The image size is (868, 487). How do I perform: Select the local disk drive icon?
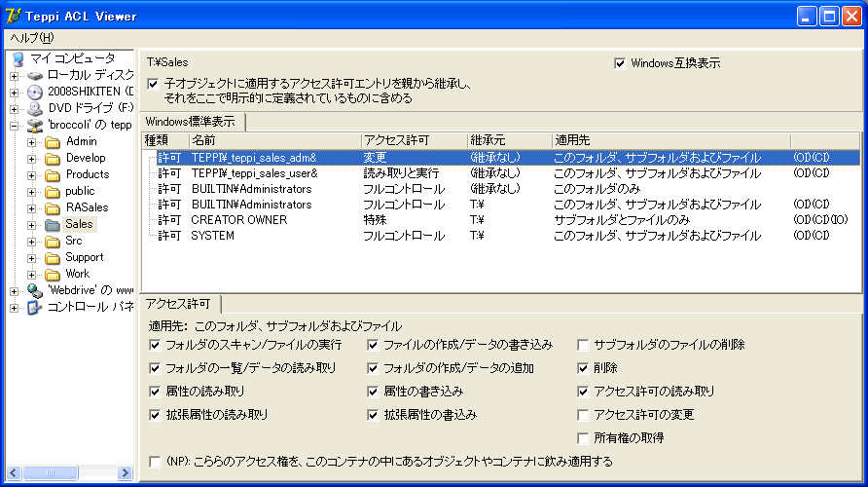point(35,75)
